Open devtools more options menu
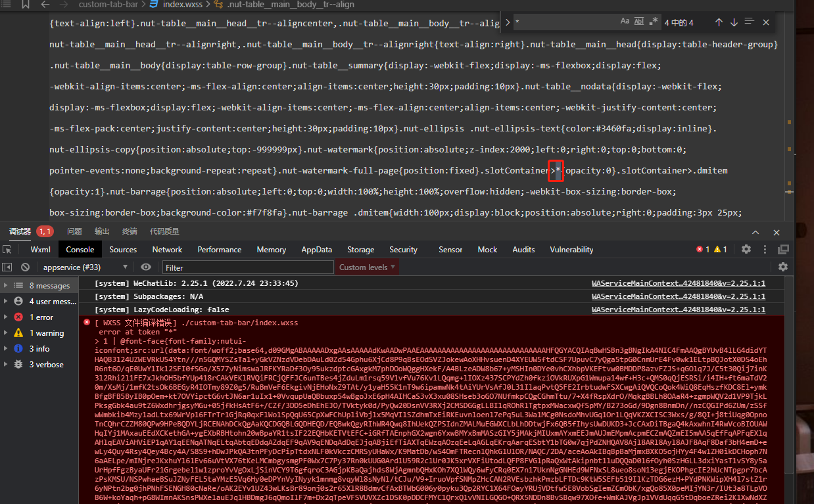 [765, 250]
